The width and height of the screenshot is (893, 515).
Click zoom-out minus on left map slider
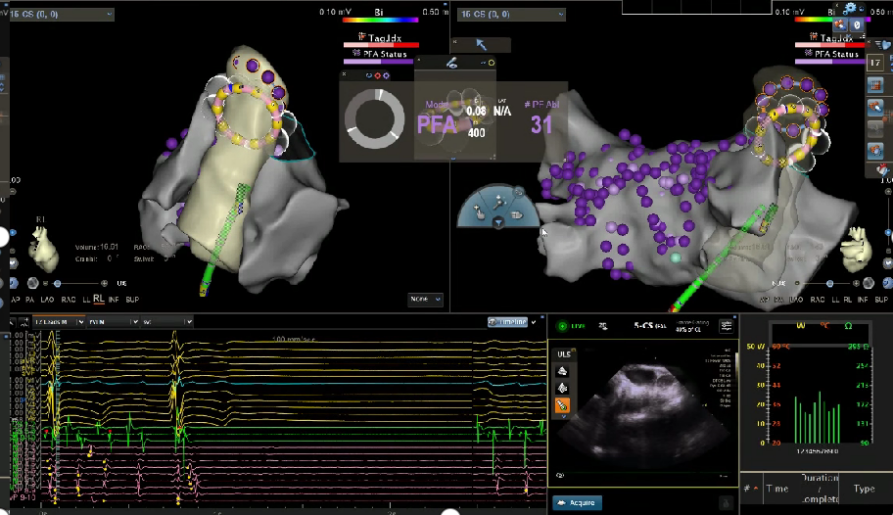(x=46, y=283)
